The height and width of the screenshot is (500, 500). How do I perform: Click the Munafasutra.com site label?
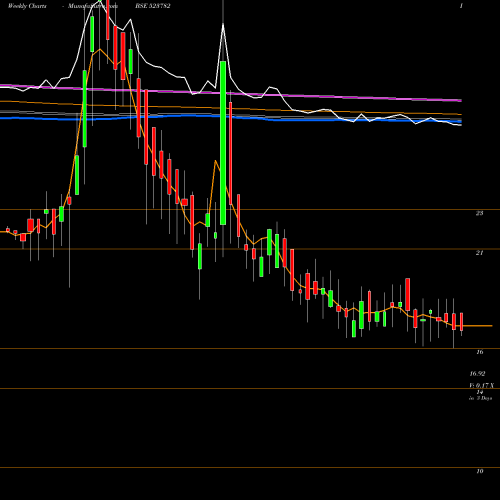point(93,6)
